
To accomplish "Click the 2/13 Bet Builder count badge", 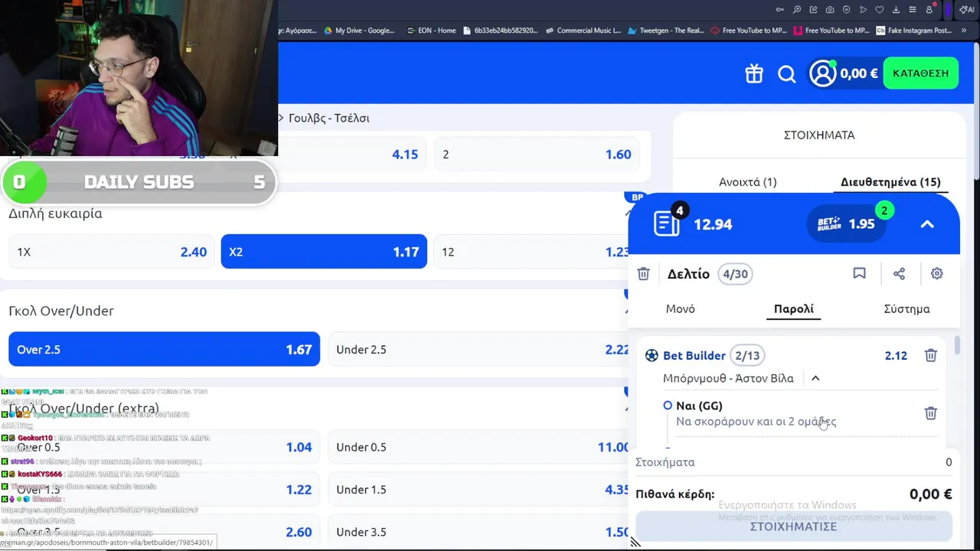I will coord(747,355).
